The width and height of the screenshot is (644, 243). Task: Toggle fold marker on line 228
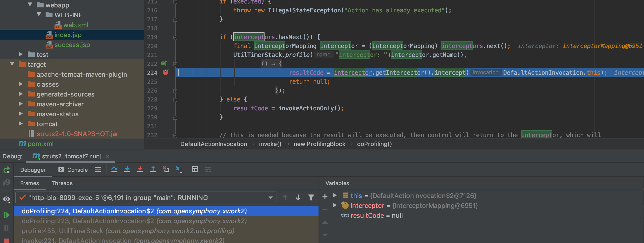pos(175,100)
